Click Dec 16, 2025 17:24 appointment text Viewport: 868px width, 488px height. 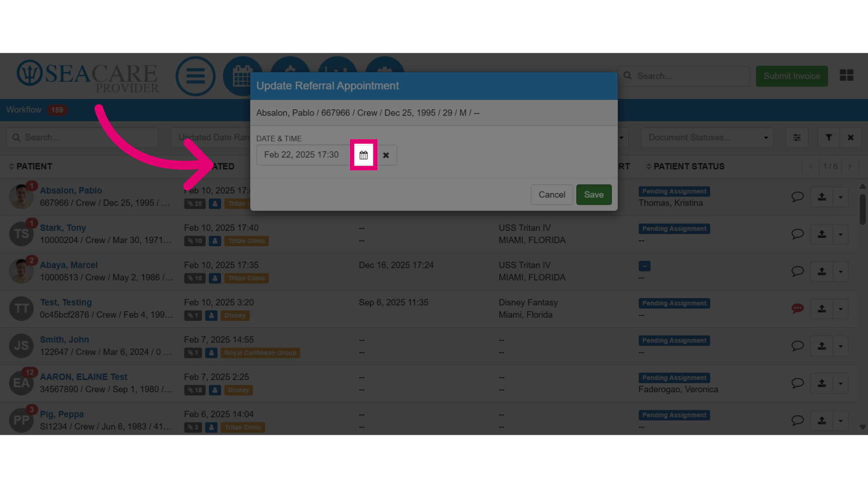pyautogui.click(x=396, y=265)
